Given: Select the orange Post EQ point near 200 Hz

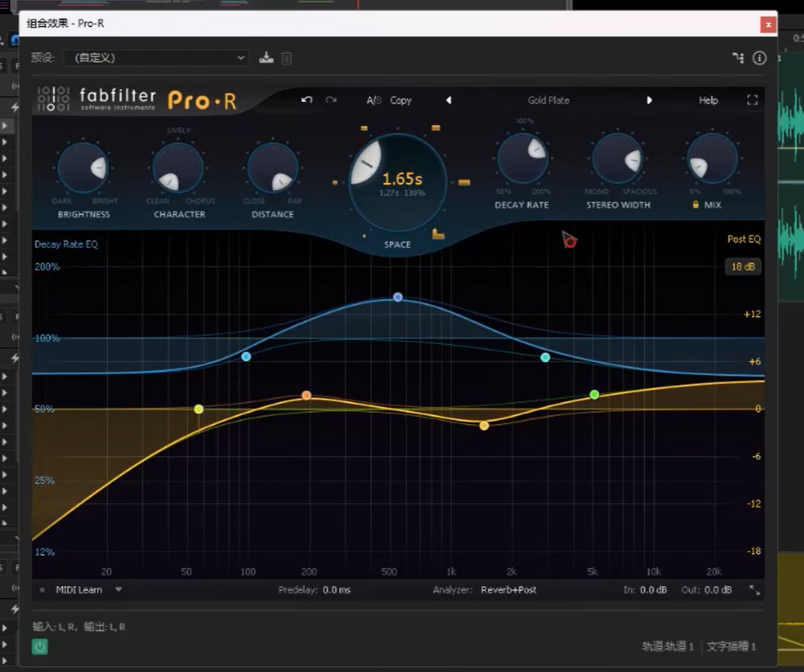Looking at the screenshot, I should [306, 395].
